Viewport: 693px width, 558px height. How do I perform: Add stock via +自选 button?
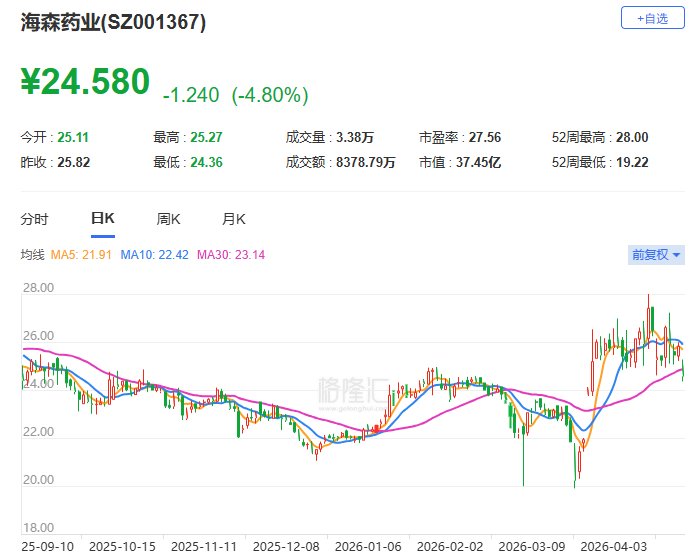(652, 18)
